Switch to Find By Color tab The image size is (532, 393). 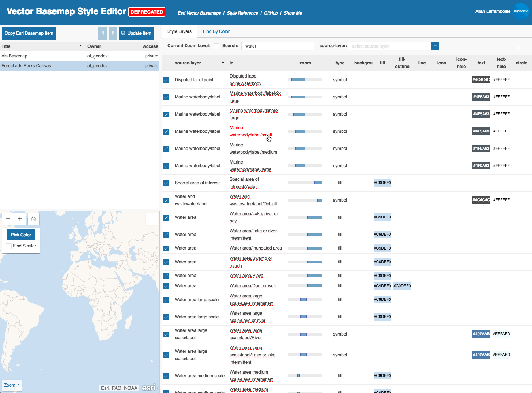point(216,31)
